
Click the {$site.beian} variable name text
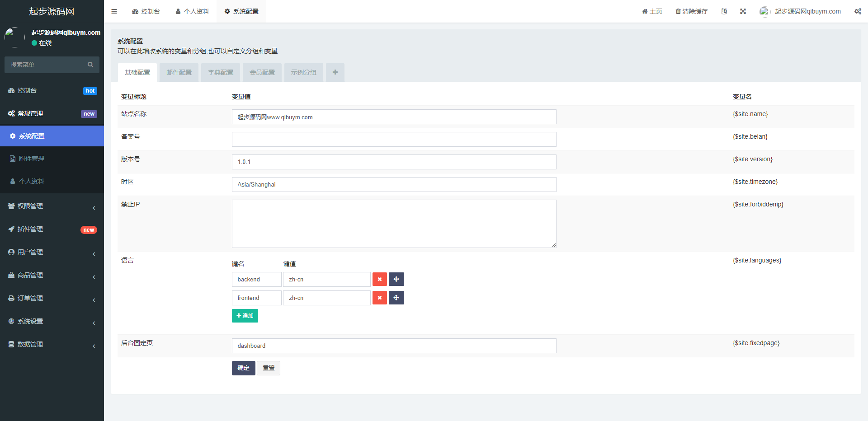point(750,137)
